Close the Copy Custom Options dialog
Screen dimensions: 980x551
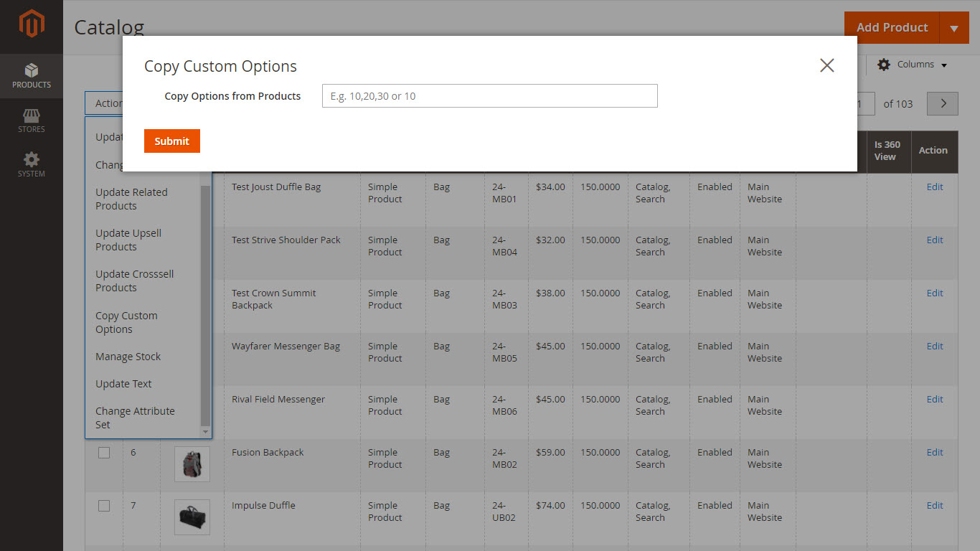826,65
